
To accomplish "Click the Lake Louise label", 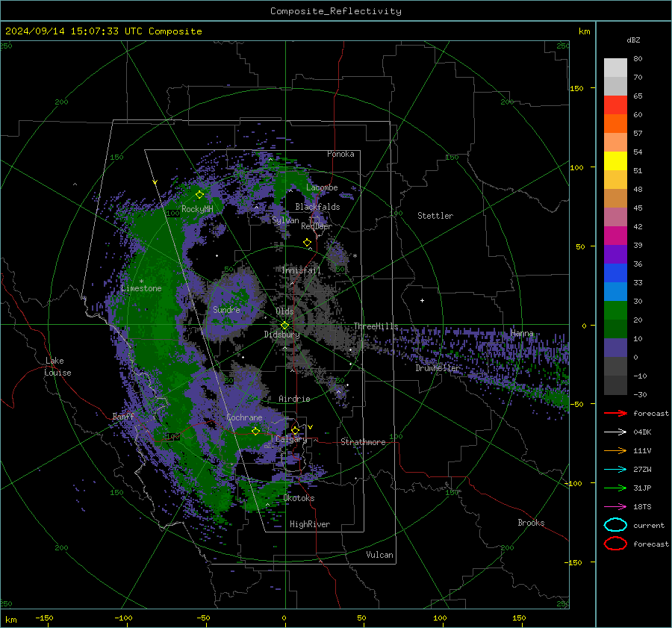I will pyautogui.click(x=57, y=367).
